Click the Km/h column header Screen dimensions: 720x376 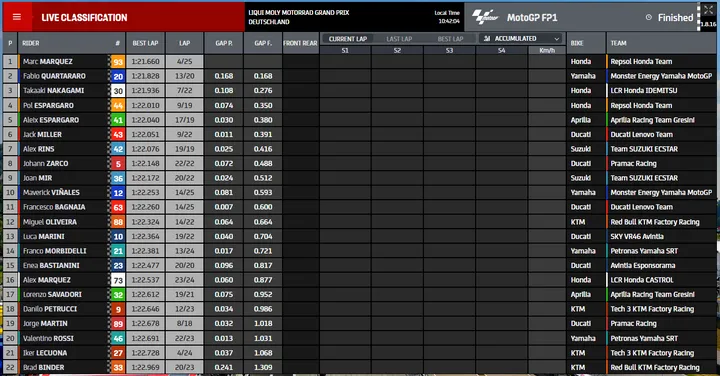click(547, 51)
